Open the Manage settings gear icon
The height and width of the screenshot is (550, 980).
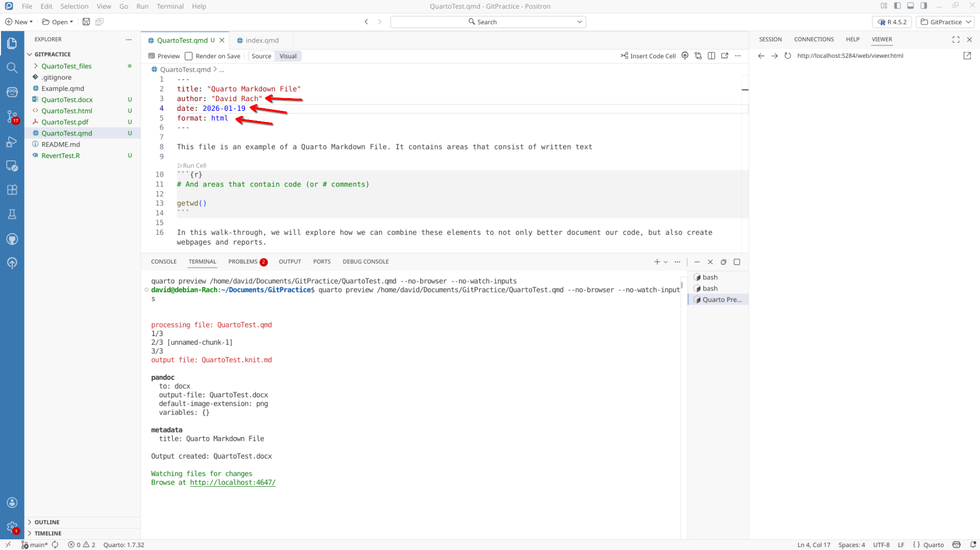tap(12, 527)
